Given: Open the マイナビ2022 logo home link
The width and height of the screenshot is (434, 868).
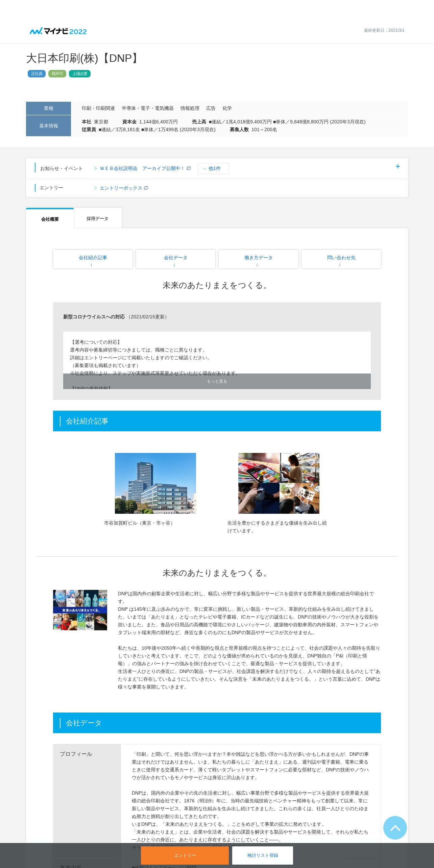Looking at the screenshot, I should click(x=58, y=31).
